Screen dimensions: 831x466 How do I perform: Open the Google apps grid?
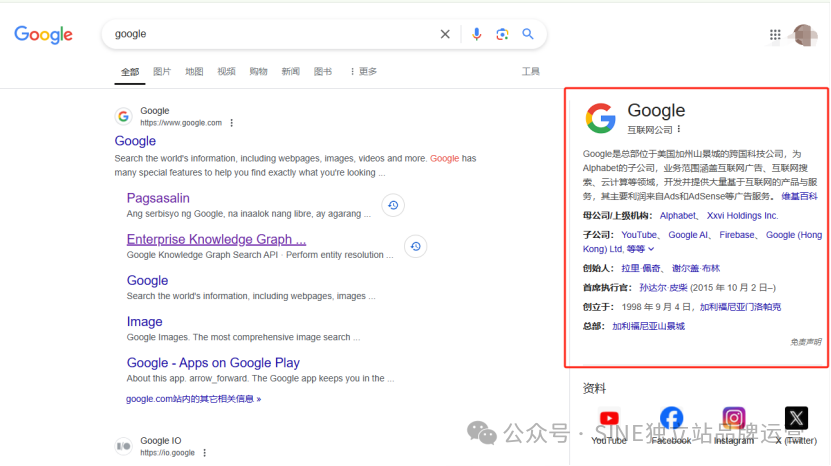[x=775, y=35]
